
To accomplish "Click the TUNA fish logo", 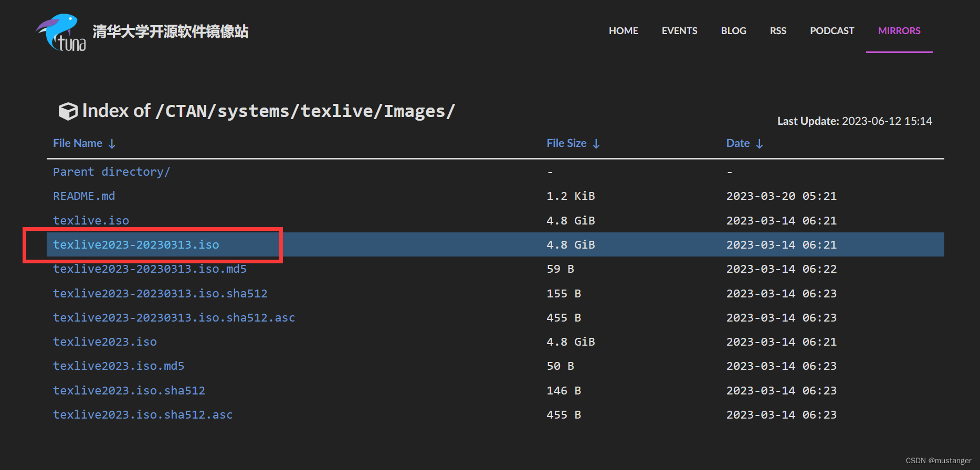I will 61,33.
